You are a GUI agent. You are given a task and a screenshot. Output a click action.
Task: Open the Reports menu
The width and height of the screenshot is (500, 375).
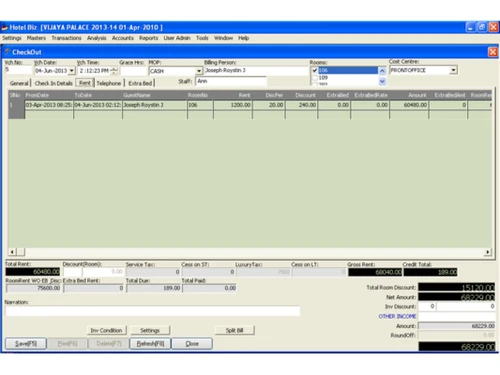pyautogui.click(x=149, y=38)
